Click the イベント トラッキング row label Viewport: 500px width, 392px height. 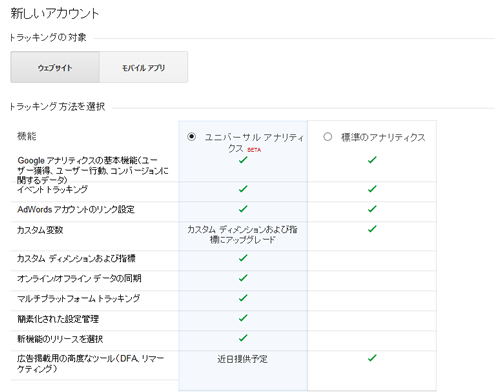click(x=52, y=189)
